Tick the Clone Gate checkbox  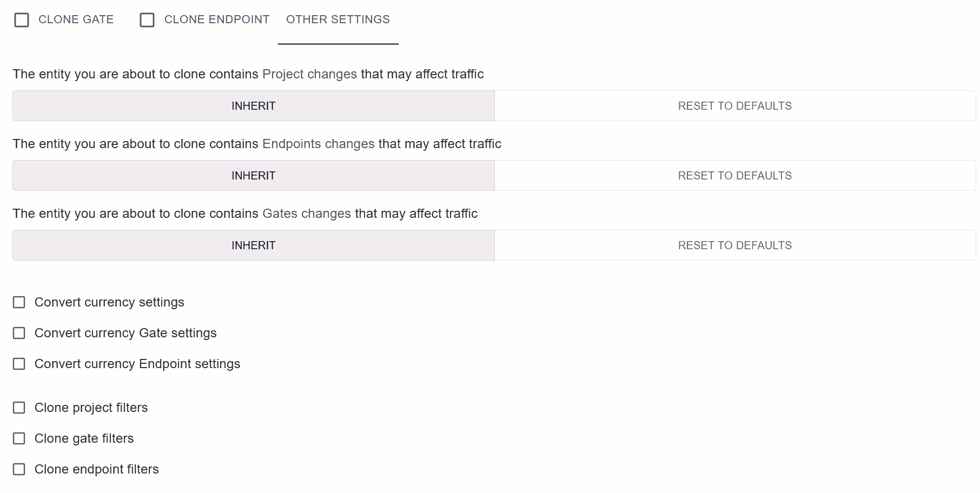point(22,20)
